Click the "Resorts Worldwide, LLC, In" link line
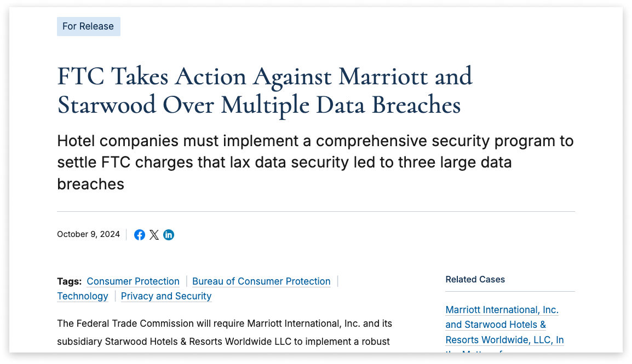The width and height of the screenshot is (632, 364). (x=504, y=340)
